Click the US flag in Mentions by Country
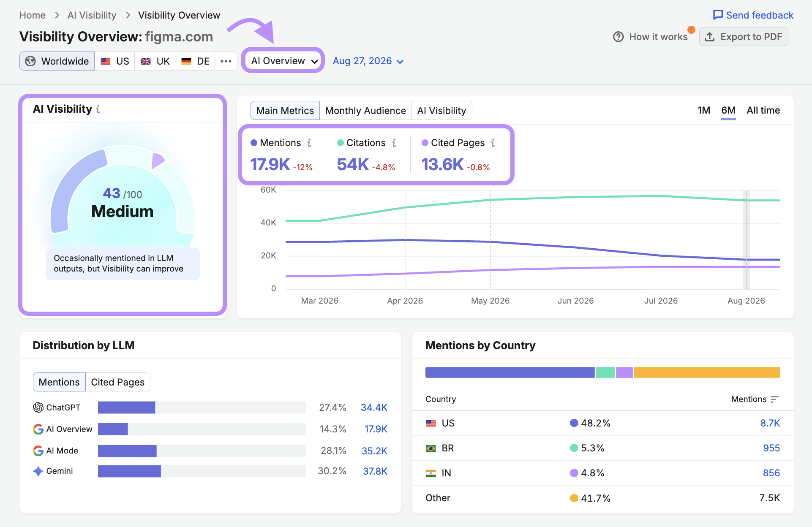Image resolution: width=812 pixels, height=527 pixels. [431, 423]
